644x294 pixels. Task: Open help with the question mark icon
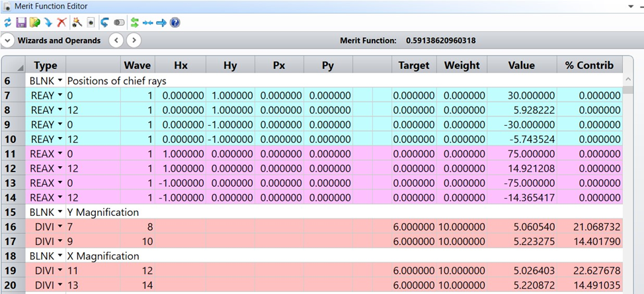pos(175,23)
